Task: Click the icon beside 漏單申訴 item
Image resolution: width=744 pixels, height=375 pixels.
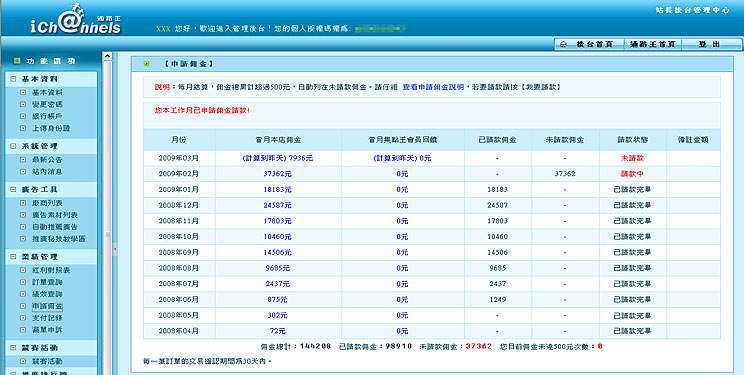Action: tap(23, 329)
